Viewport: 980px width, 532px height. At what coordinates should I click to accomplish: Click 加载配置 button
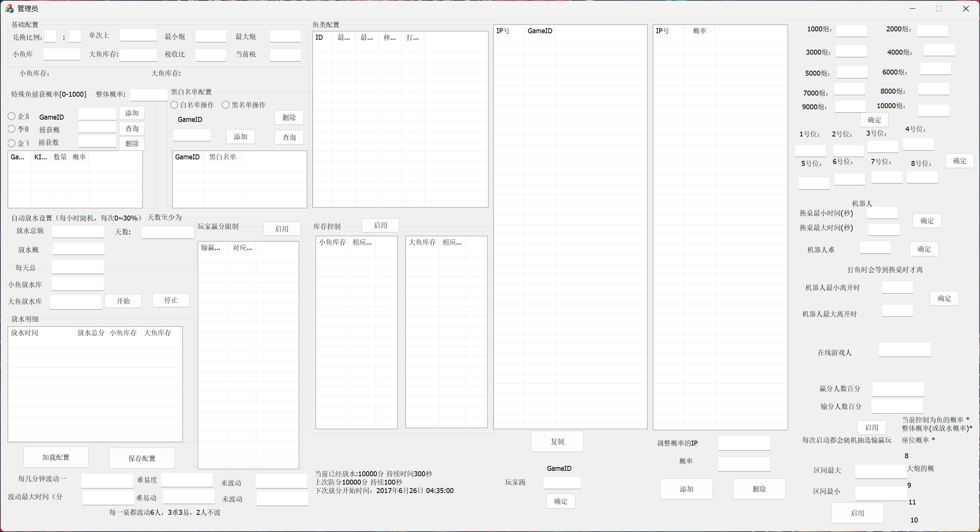[x=56, y=457]
